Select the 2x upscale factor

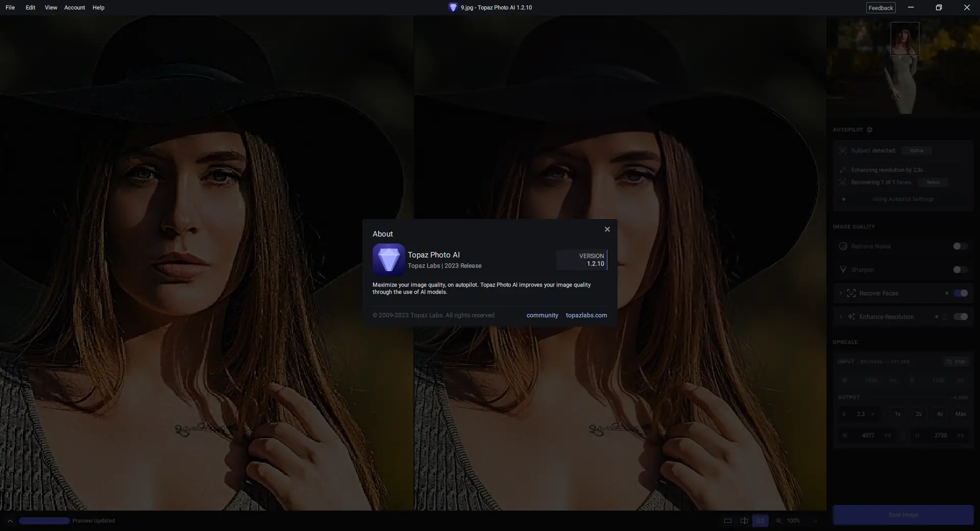pyautogui.click(x=918, y=414)
